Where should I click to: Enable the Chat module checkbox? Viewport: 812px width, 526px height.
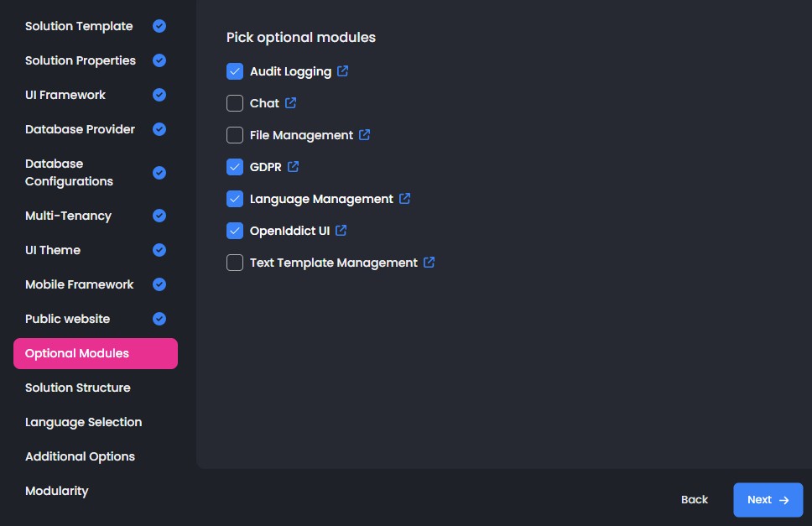(x=235, y=103)
